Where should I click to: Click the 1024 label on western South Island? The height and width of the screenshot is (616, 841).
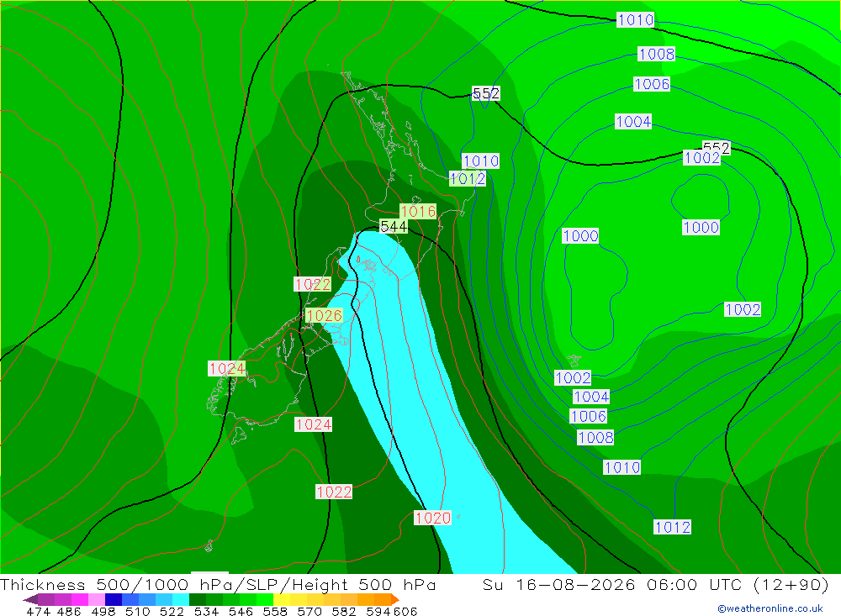coord(227,369)
